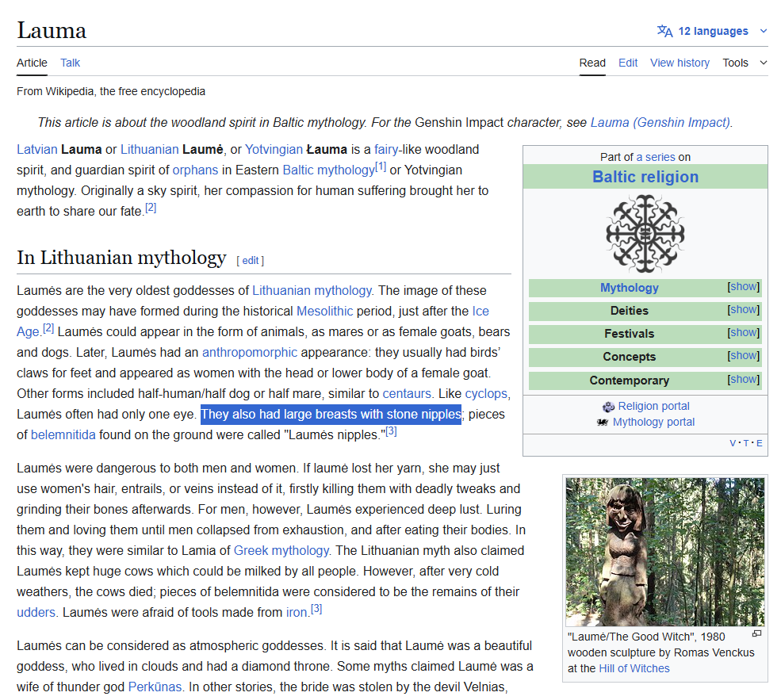
Task: Switch to the Talk tab
Action: point(71,63)
